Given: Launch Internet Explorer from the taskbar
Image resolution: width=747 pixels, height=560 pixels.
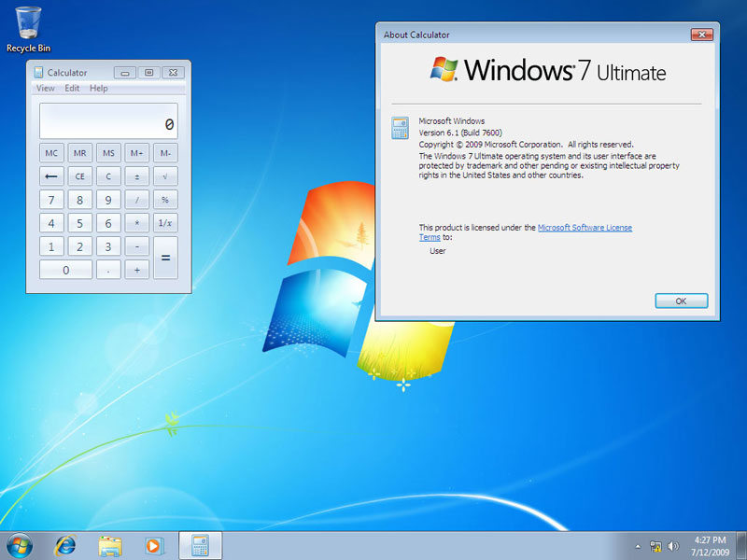Looking at the screenshot, I should (65, 545).
